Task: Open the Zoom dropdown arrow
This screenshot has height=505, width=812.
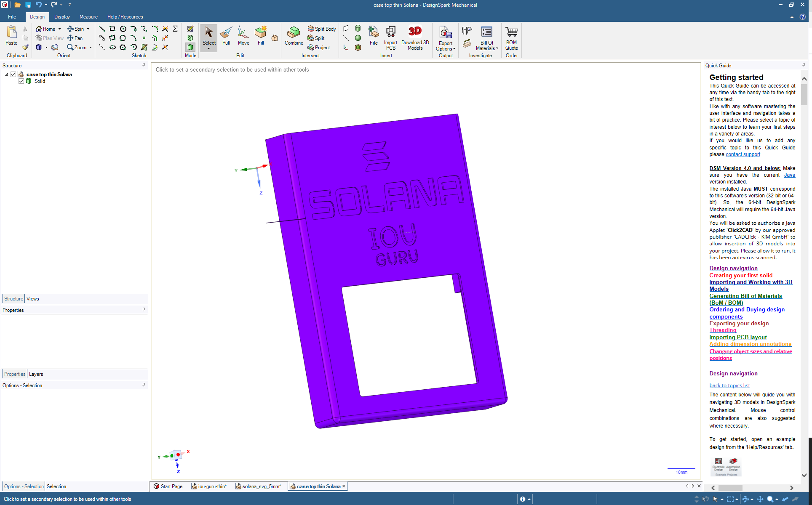Action: click(x=91, y=48)
